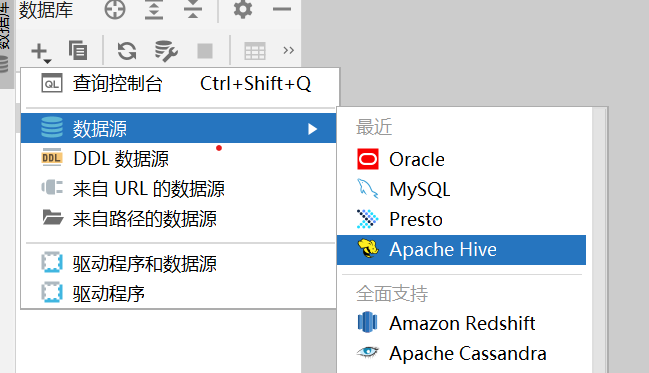This screenshot has width=649, height=373.
Task: Click the DDL icon beside DDL 数据源
Action: pos(52,157)
